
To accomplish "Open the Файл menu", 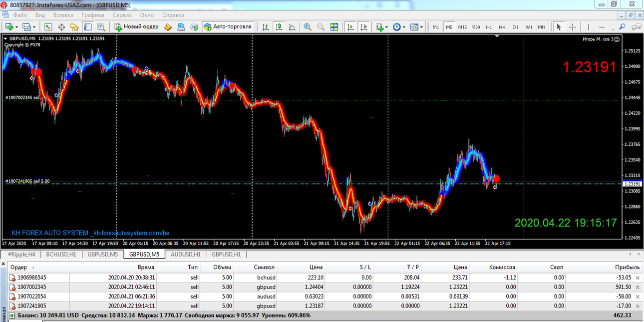I will (x=20, y=15).
